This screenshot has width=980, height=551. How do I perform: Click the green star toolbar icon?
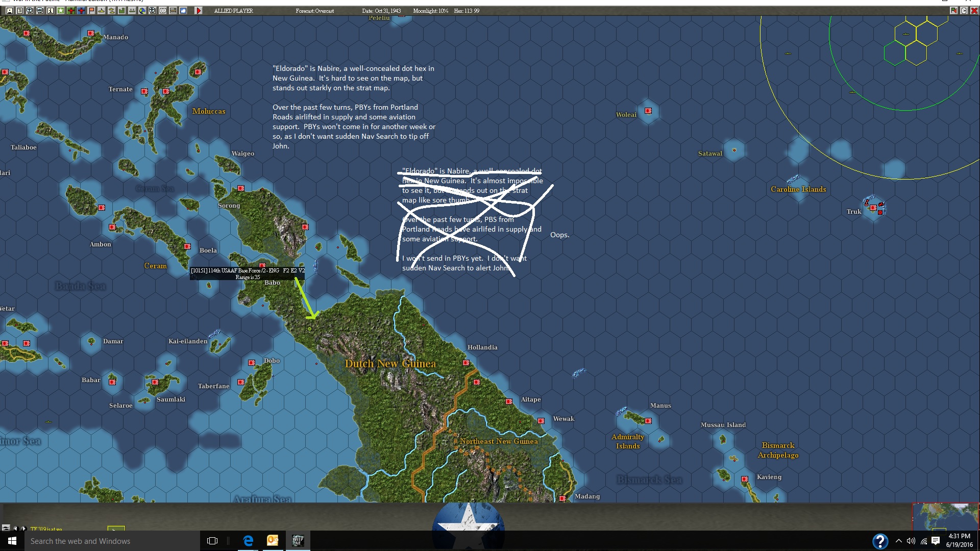click(x=61, y=11)
